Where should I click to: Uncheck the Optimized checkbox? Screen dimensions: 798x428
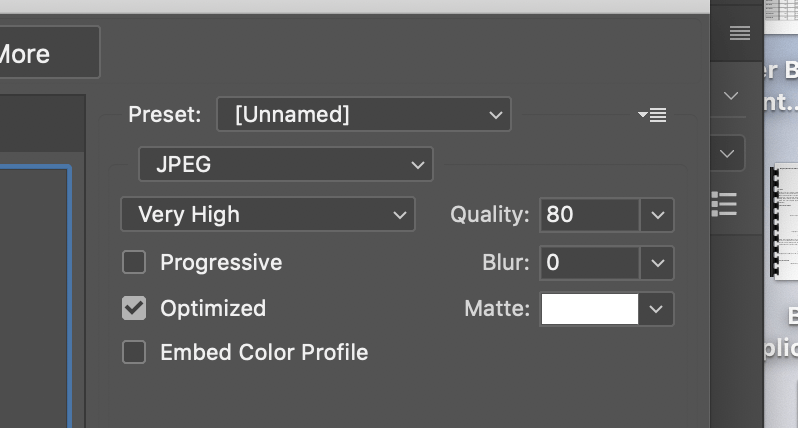[x=134, y=308]
